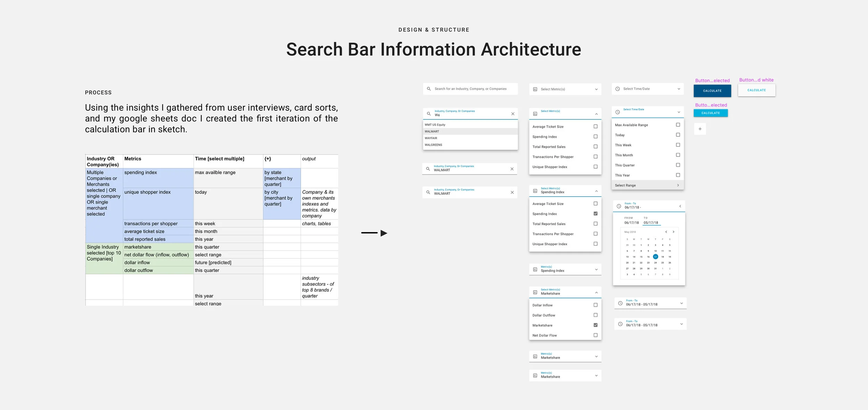Choose WALGREENS in the suggestion list
Screen dimensions: 868x410
(x=433, y=145)
